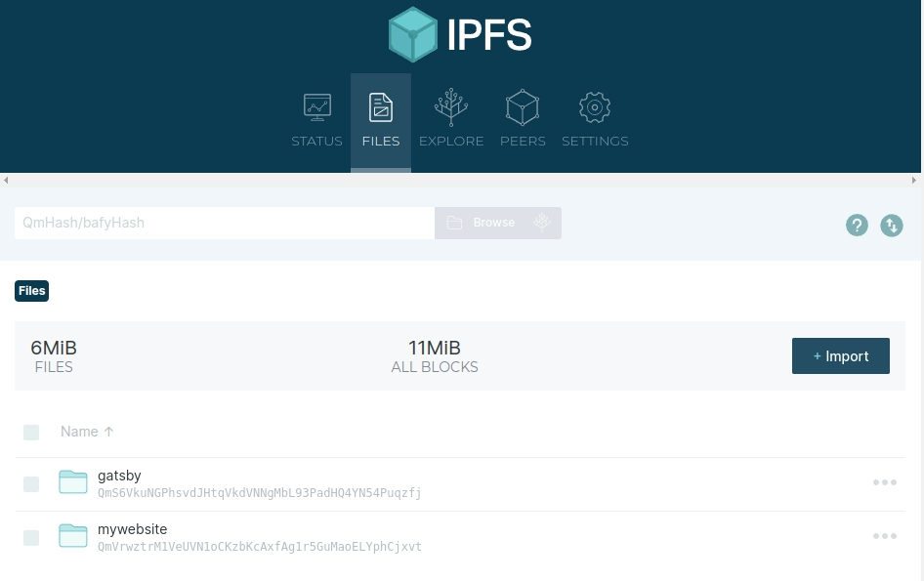Click the mywebsite folder icon
Screen dimensions: 924x581
pyautogui.click(x=73, y=536)
